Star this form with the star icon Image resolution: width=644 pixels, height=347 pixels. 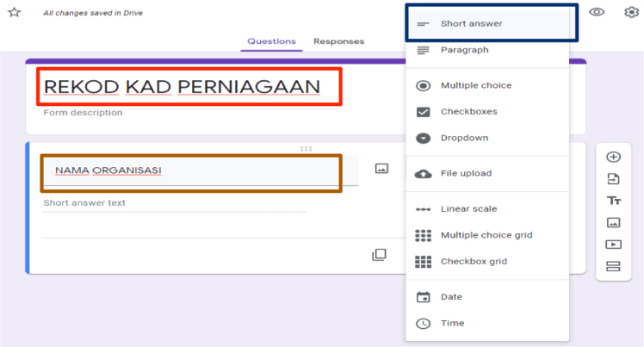click(x=14, y=12)
